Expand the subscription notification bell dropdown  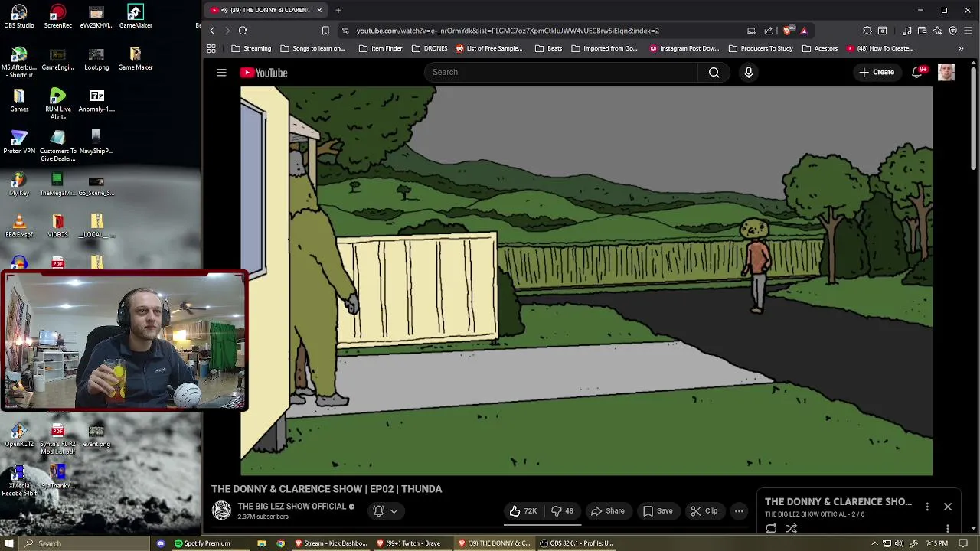tap(385, 510)
